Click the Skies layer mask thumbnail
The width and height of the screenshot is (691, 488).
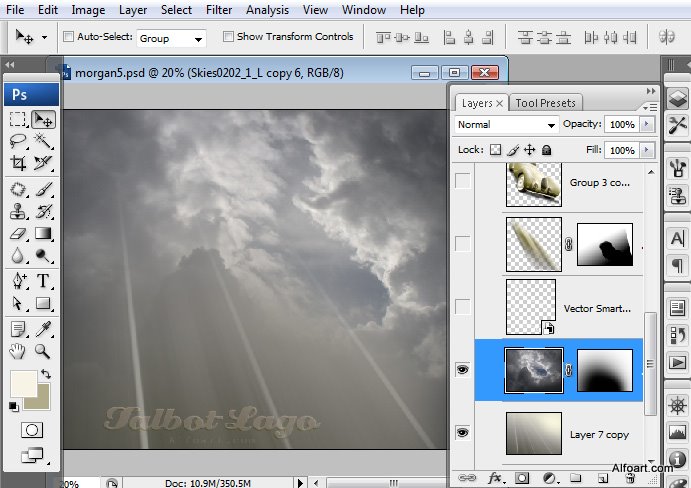[604, 369]
